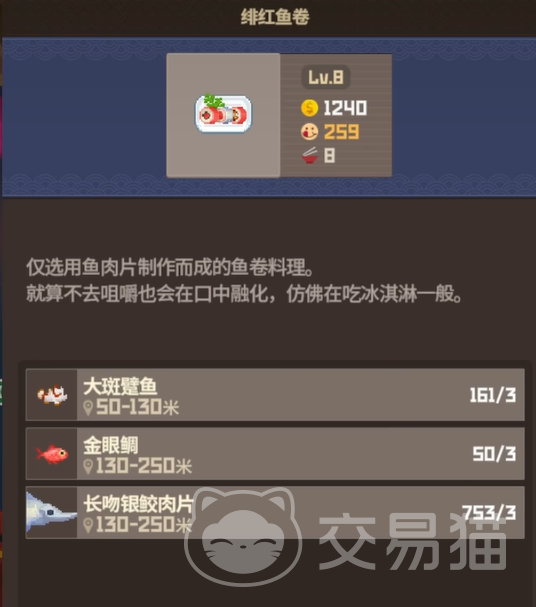This screenshot has width=536, height=607.
Task: Click the 长吻银鲛 fish head icon
Action: (51, 513)
